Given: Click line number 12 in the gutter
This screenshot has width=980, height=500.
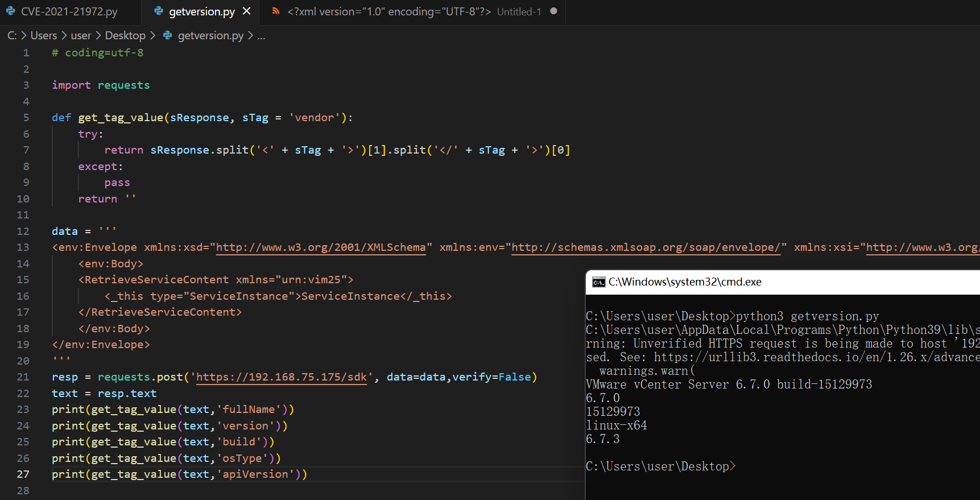Looking at the screenshot, I should [x=23, y=232].
